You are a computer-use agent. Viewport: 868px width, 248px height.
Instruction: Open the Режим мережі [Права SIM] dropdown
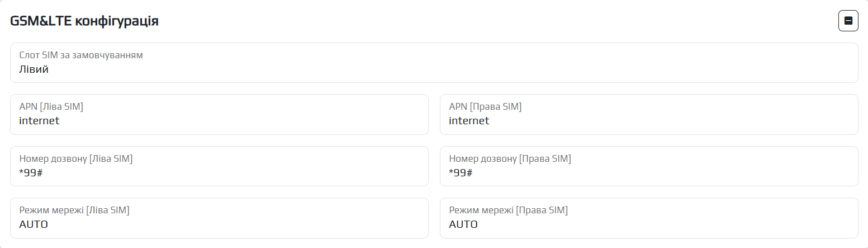pos(648,218)
